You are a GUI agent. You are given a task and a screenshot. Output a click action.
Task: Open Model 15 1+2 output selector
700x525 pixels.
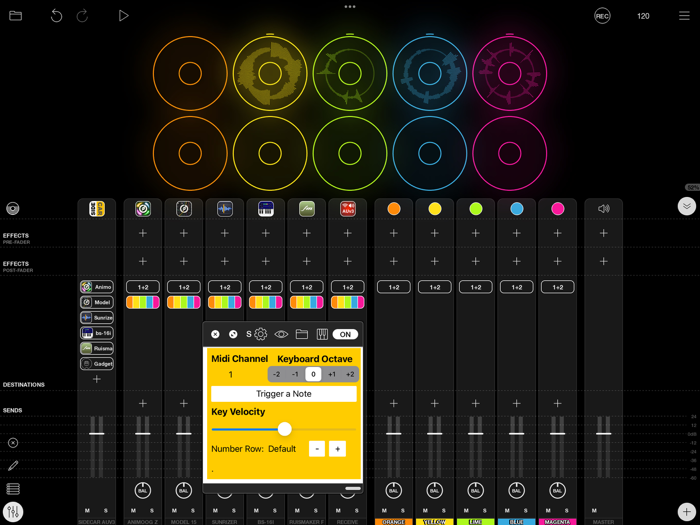(x=184, y=287)
